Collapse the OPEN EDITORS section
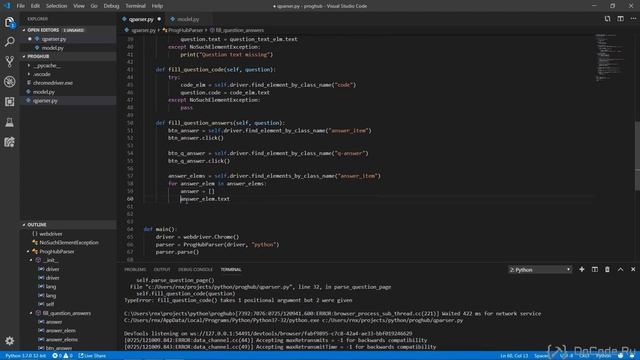This screenshot has width=640, height=360. pos(24,30)
